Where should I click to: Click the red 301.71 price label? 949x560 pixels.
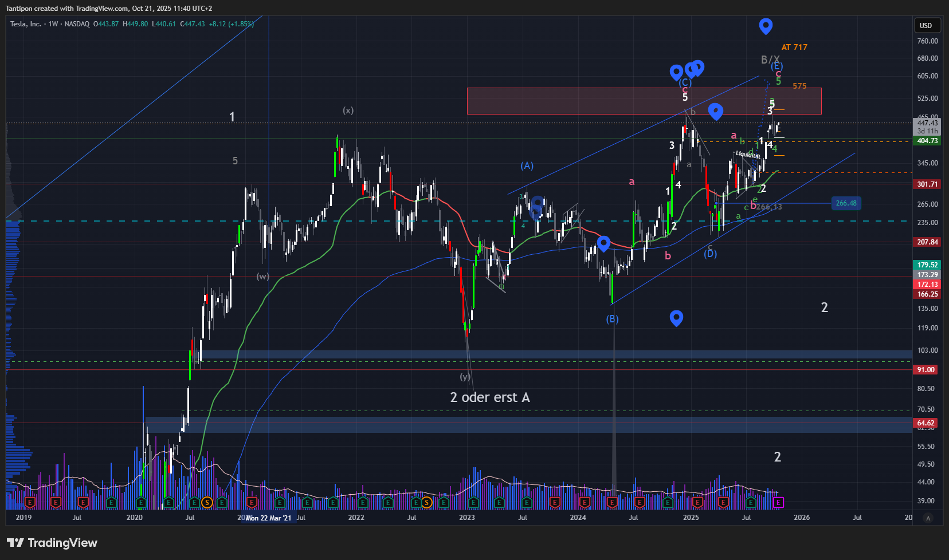click(927, 184)
